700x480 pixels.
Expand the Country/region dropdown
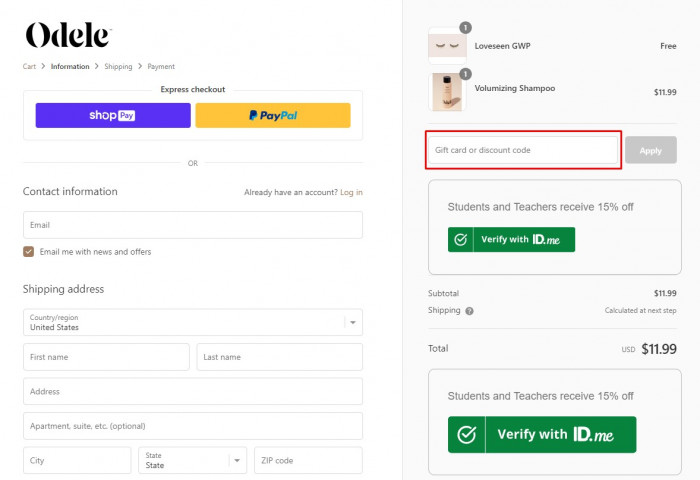coord(193,322)
